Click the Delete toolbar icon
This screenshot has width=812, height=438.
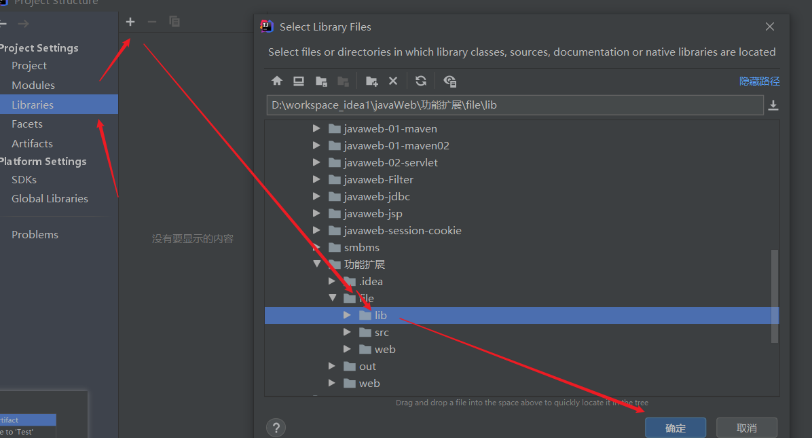tap(393, 81)
